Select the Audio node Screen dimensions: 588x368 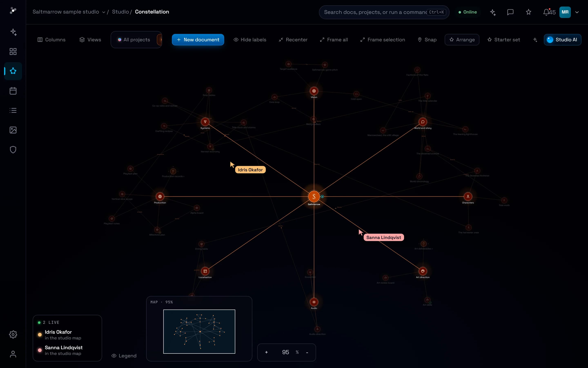pos(314,302)
